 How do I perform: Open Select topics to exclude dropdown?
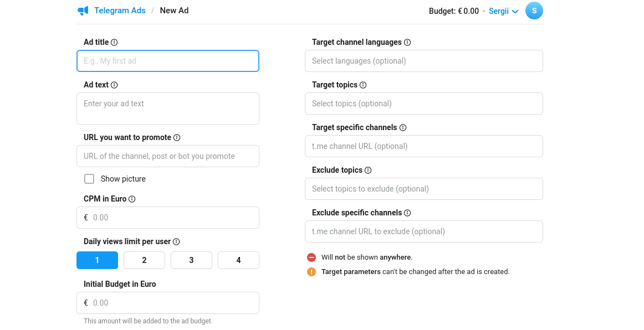(423, 189)
